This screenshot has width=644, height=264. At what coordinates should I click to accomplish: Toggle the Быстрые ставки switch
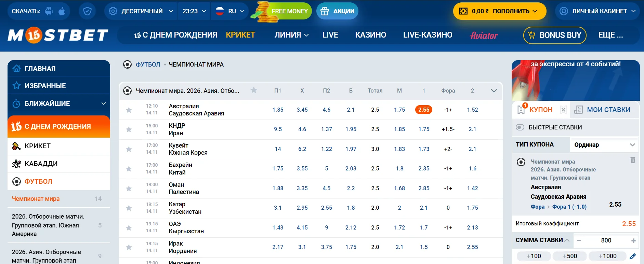point(520,127)
